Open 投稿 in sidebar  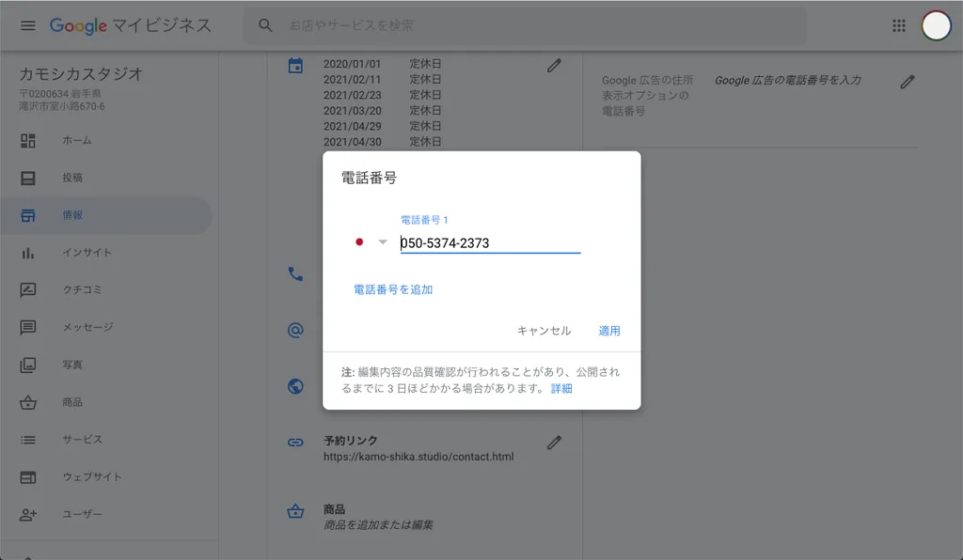(105, 178)
